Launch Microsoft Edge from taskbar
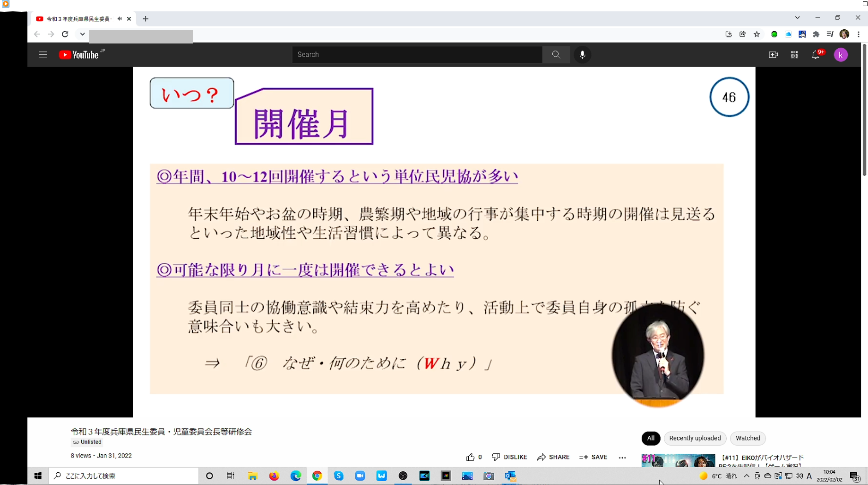 coord(296,476)
